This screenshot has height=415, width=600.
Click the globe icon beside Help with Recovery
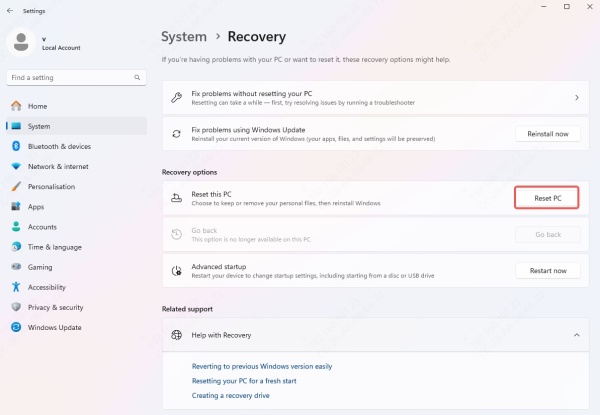click(x=176, y=335)
